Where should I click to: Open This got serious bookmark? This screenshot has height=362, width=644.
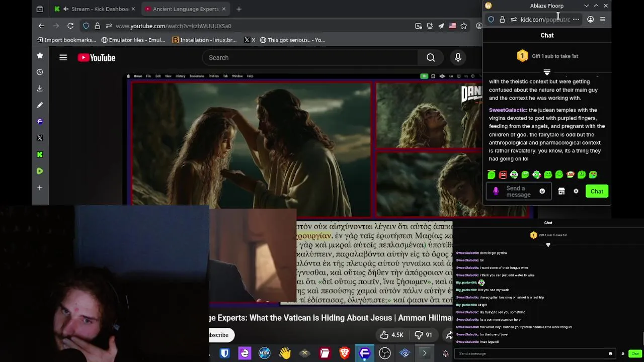[293, 40]
